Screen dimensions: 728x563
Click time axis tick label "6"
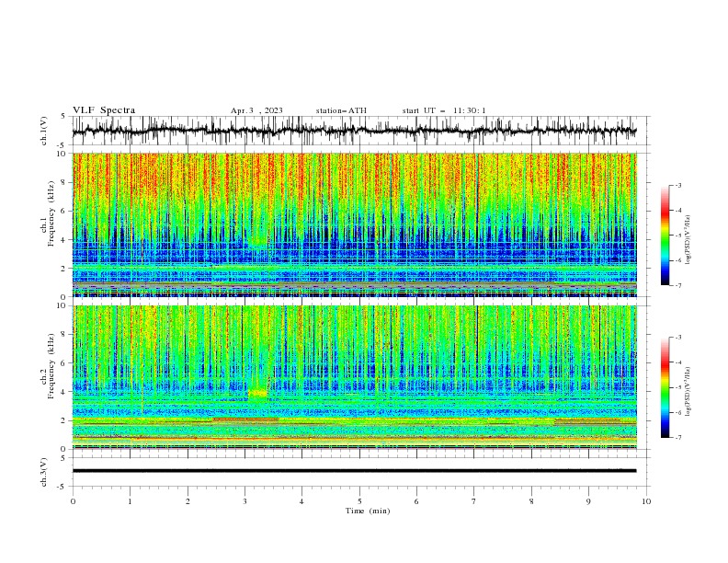pos(416,501)
